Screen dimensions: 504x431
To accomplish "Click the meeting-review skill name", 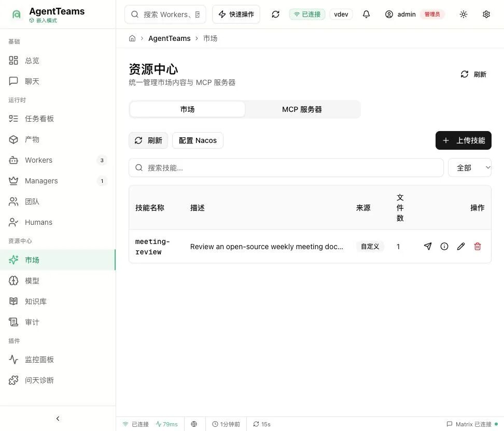I will point(152,247).
